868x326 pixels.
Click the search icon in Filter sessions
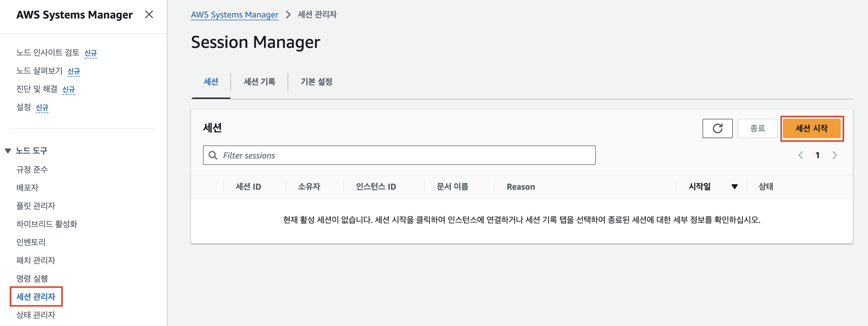pos(213,155)
